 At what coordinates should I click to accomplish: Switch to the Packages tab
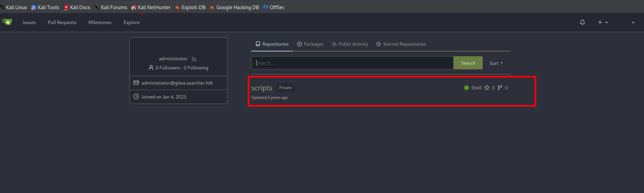[x=310, y=44]
